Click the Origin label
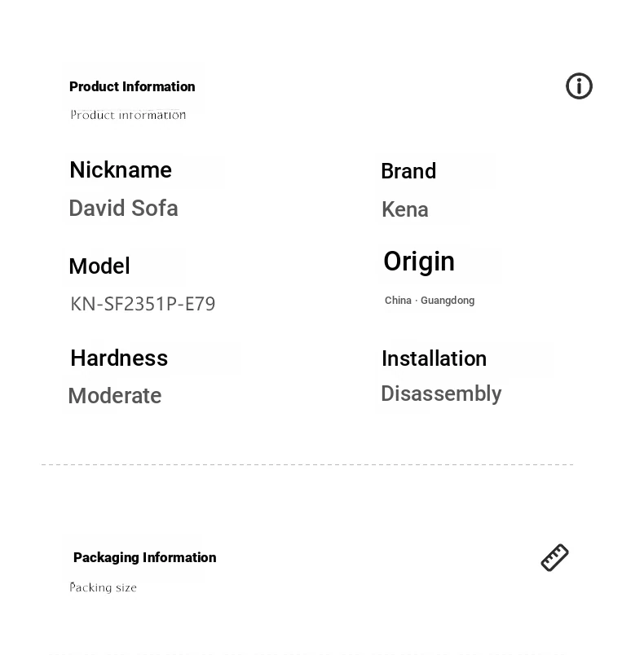 tap(419, 263)
